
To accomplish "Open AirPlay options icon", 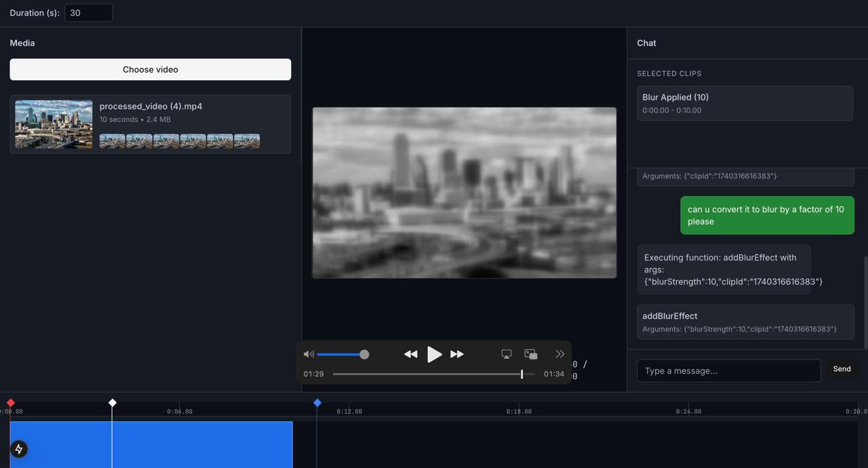I will pos(507,354).
